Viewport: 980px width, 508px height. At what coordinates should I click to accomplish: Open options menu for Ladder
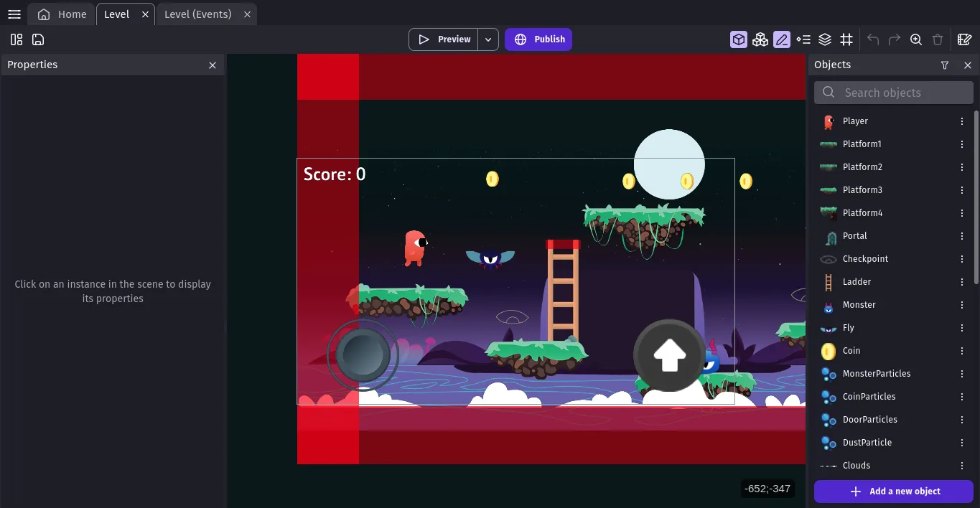962,282
